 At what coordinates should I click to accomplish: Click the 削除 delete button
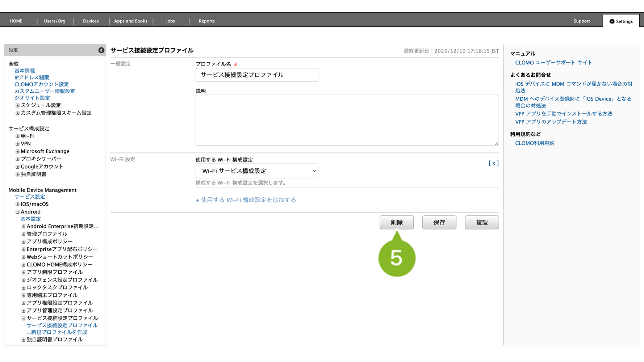[397, 222]
